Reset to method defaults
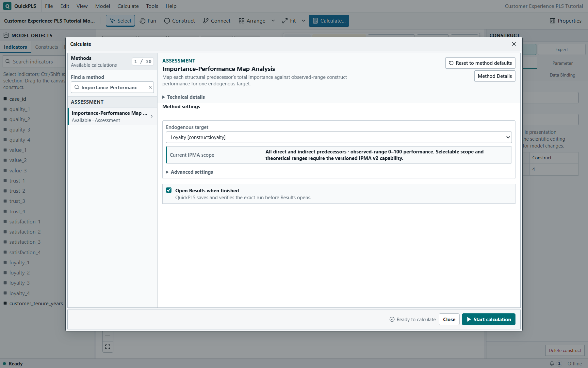Viewport: 588px width, 368px height. click(480, 63)
